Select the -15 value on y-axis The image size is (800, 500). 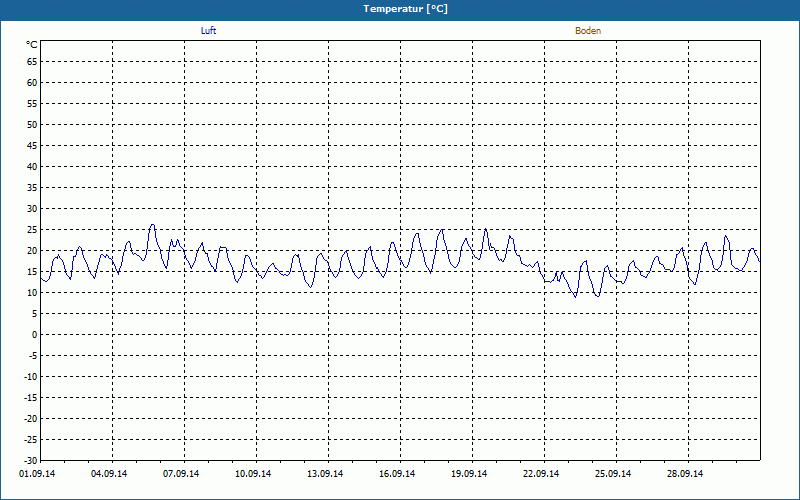pos(31,397)
